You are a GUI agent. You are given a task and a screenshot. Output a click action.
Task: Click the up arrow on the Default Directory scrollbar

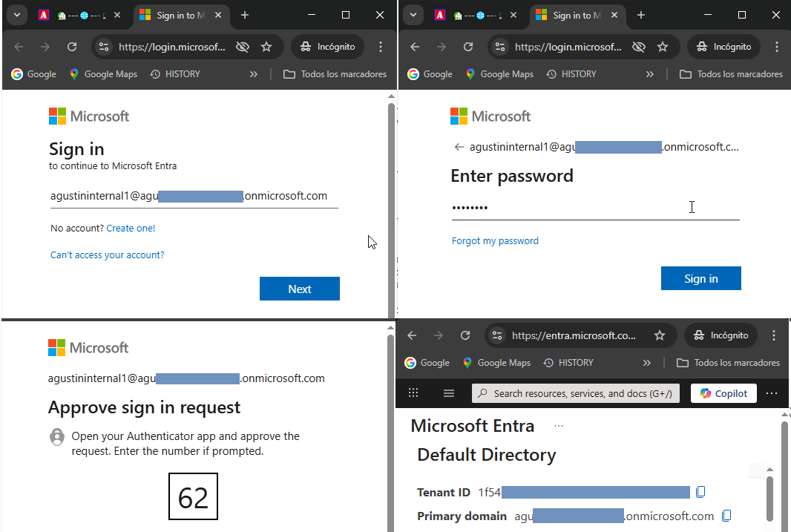pos(769,470)
